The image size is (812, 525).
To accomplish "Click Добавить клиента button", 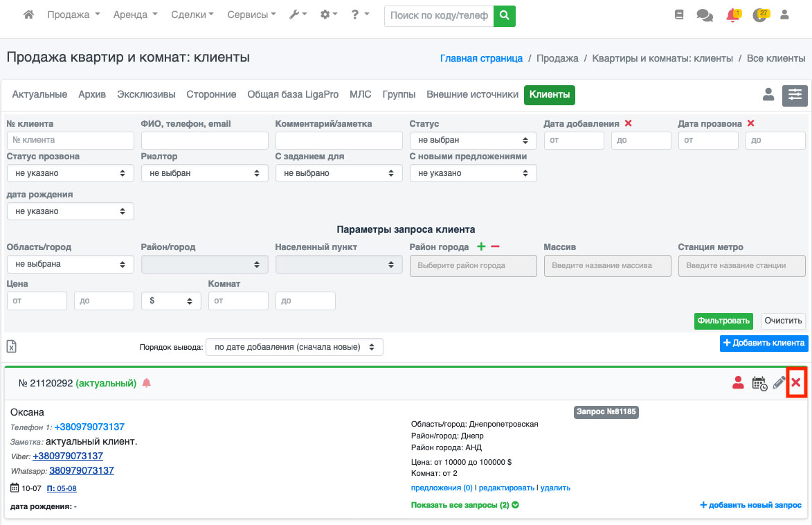I will coord(764,342).
